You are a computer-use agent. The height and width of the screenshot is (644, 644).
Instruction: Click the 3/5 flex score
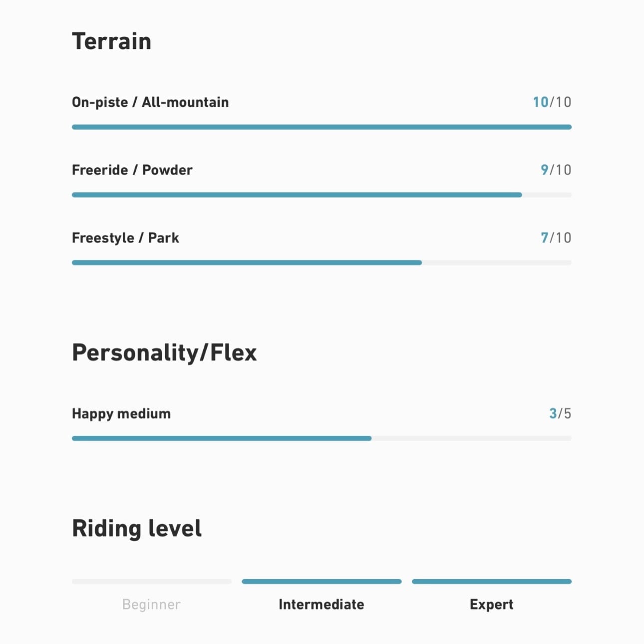click(x=560, y=414)
